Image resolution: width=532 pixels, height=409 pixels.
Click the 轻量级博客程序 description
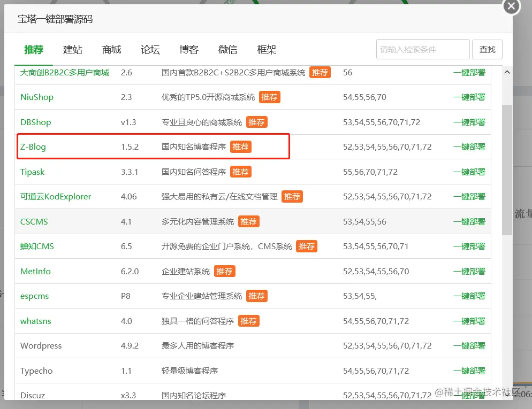pyautogui.click(x=189, y=371)
